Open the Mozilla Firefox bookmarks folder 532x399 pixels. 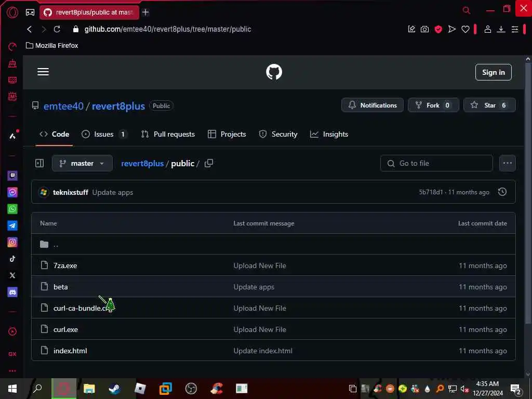52,46
